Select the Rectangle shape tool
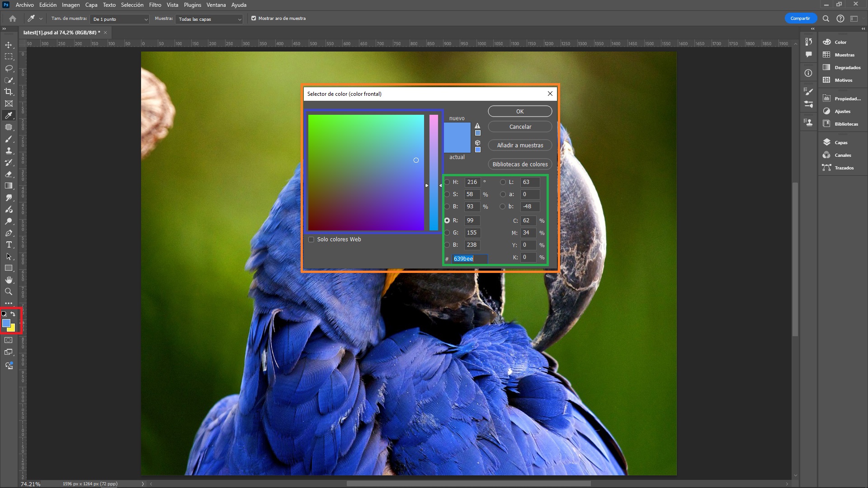Viewport: 868px width, 488px height. coord(9,268)
